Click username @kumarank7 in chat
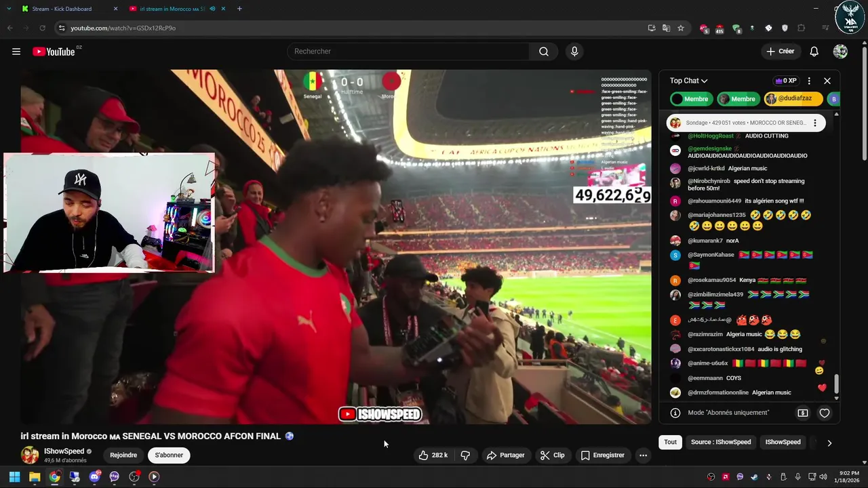This screenshot has width=868, height=488. (704, 241)
